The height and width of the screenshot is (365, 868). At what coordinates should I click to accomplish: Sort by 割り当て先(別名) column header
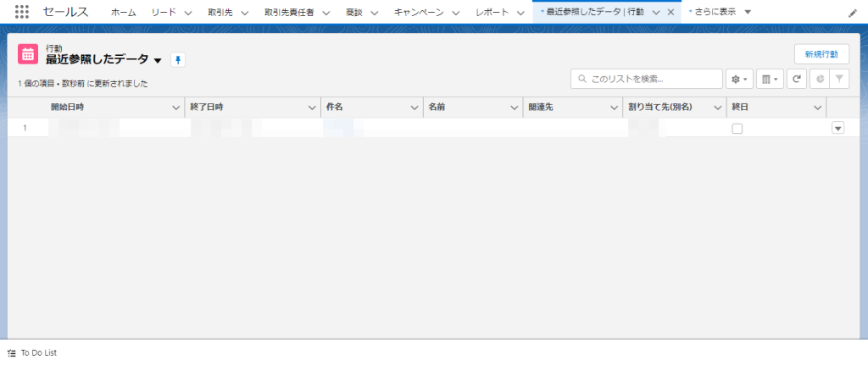pyautogui.click(x=660, y=108)
